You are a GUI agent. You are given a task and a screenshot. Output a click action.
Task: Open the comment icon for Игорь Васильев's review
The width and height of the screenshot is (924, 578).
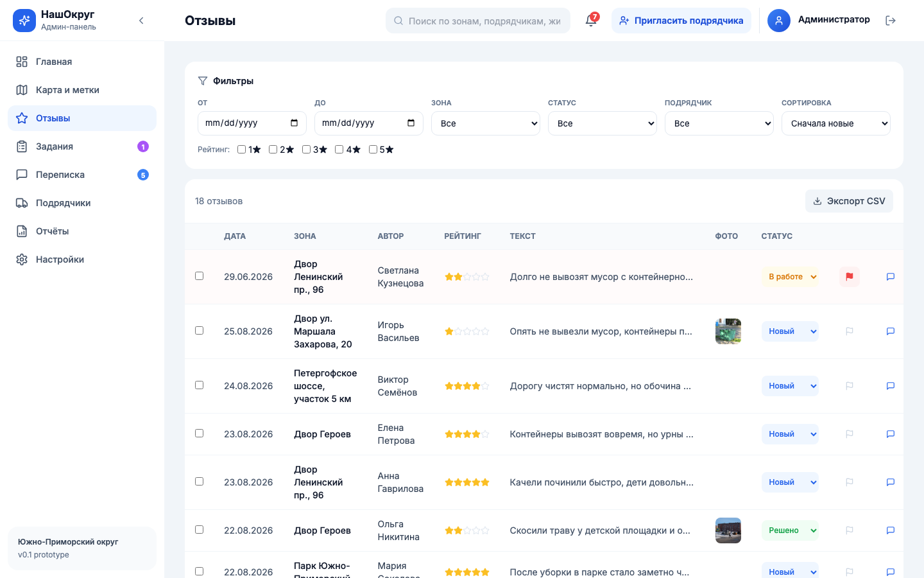point(891,331)
